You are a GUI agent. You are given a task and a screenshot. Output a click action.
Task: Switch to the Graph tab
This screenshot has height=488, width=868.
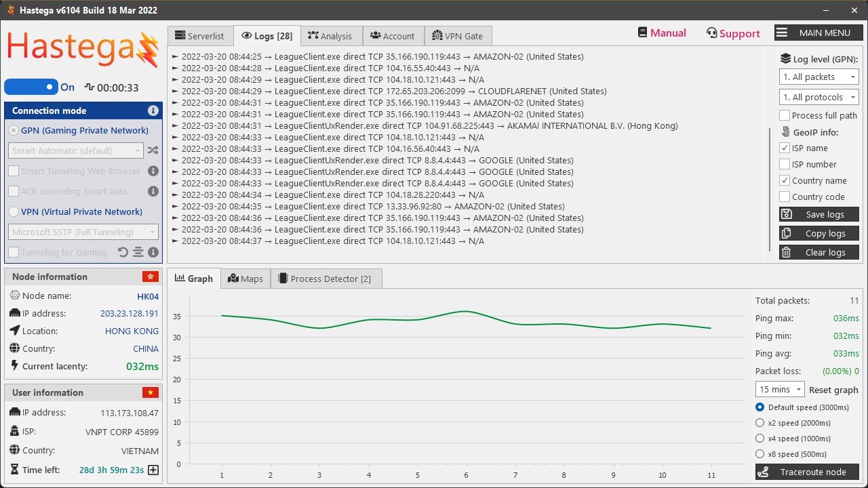[194, 279]
